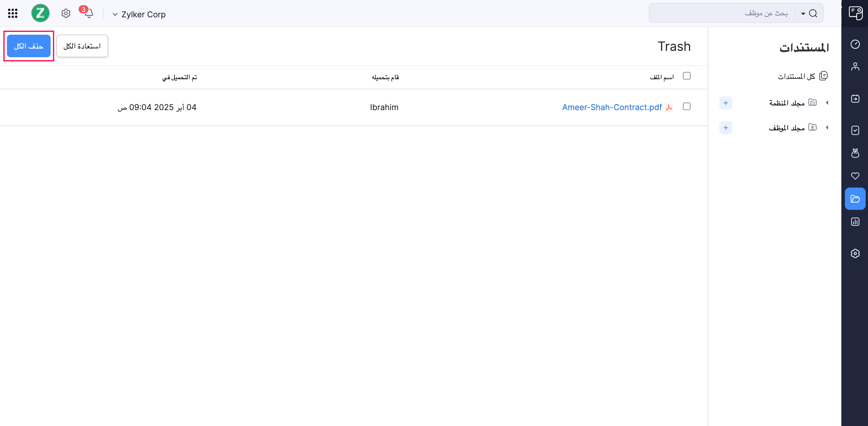The width and height of the screenshot is (868, 426).
Task: Toggle the select-all checkbox in table header
Action: pyautogui.click(x=686, y=76)
